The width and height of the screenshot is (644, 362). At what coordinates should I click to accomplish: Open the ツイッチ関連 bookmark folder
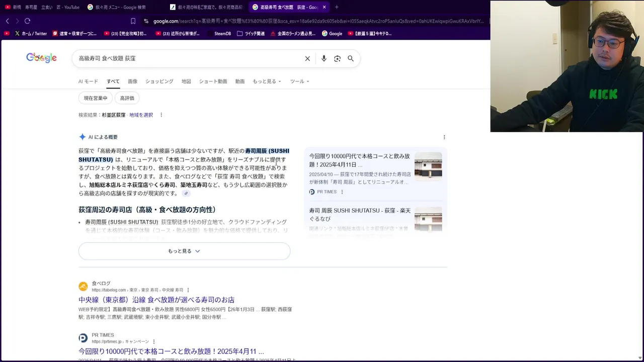[251, 34]
